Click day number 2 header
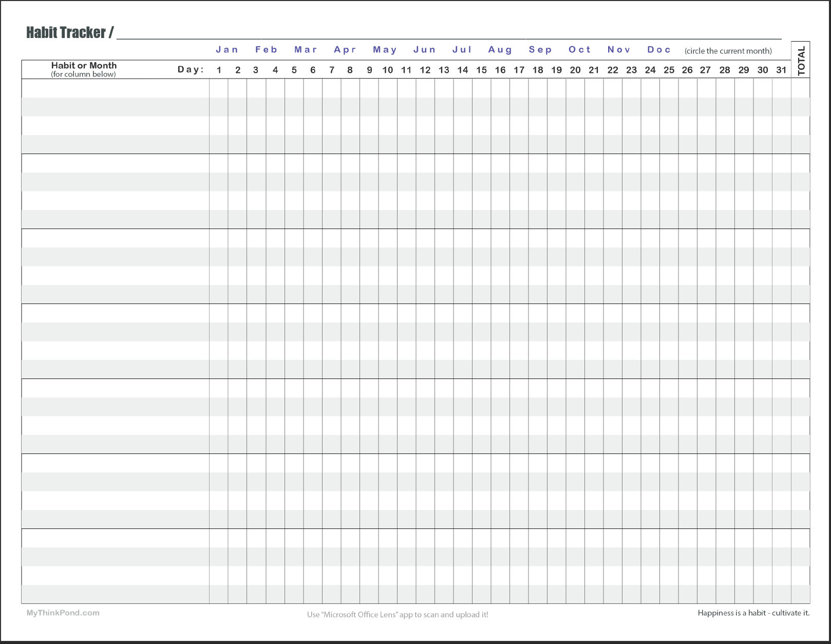Screen dimensions: 831x644 click(238, 70)
